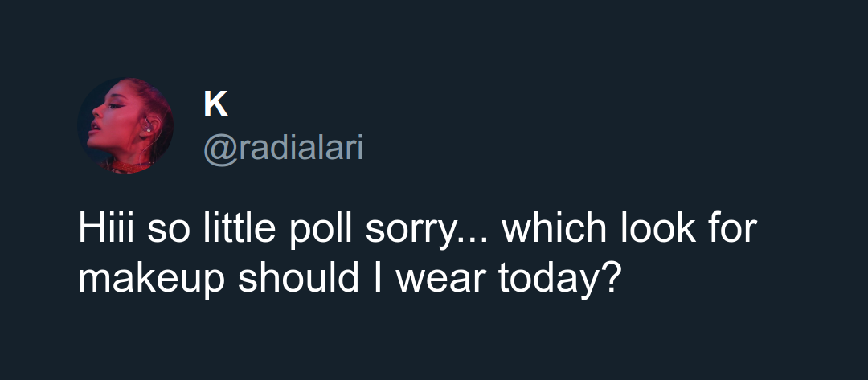Open the @radialari handle link
The image size is (868, 380).
coord(284,148)
